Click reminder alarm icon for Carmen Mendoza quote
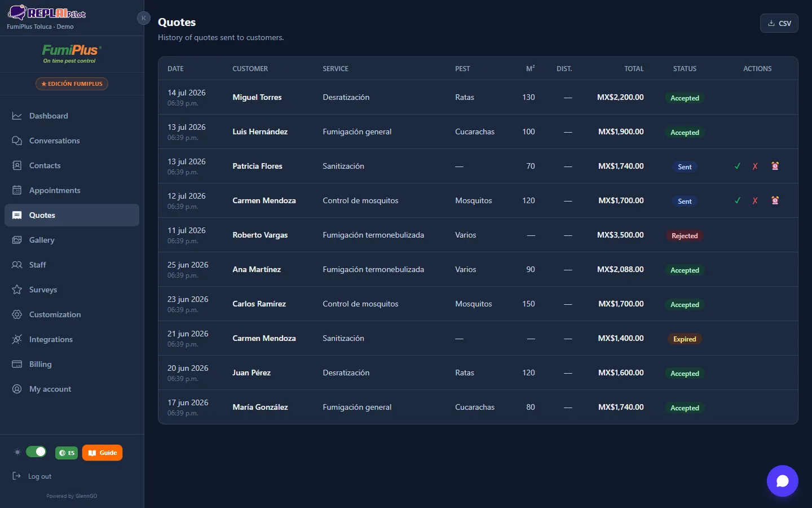Screen dimensions: 812x508 (775, 200)
